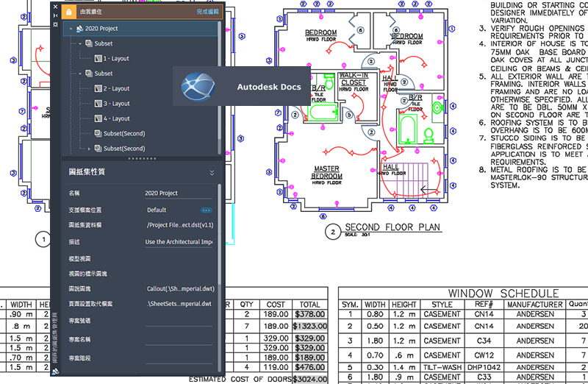
Task: Click the $1323.00 total cell
Action: coord(309,326)
